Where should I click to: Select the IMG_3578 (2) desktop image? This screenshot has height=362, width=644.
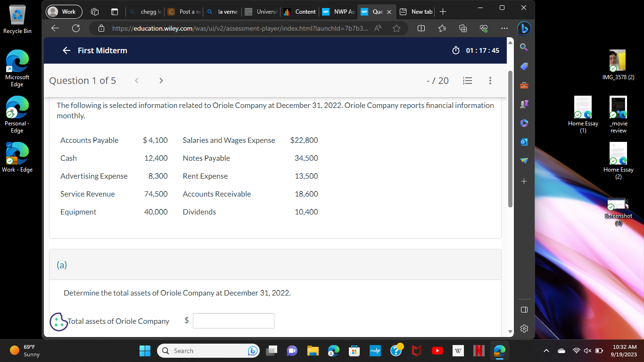click(x=618, y=65)
